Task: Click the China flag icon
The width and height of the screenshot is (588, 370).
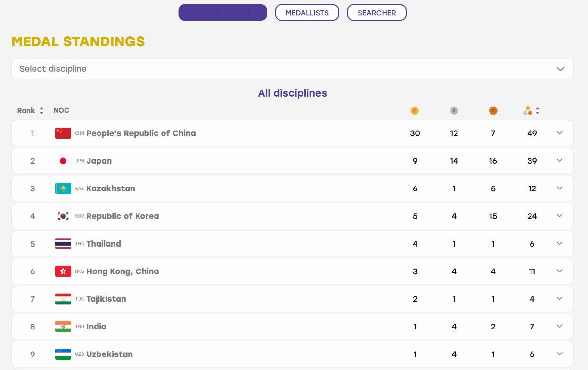Action: point(63,133)
